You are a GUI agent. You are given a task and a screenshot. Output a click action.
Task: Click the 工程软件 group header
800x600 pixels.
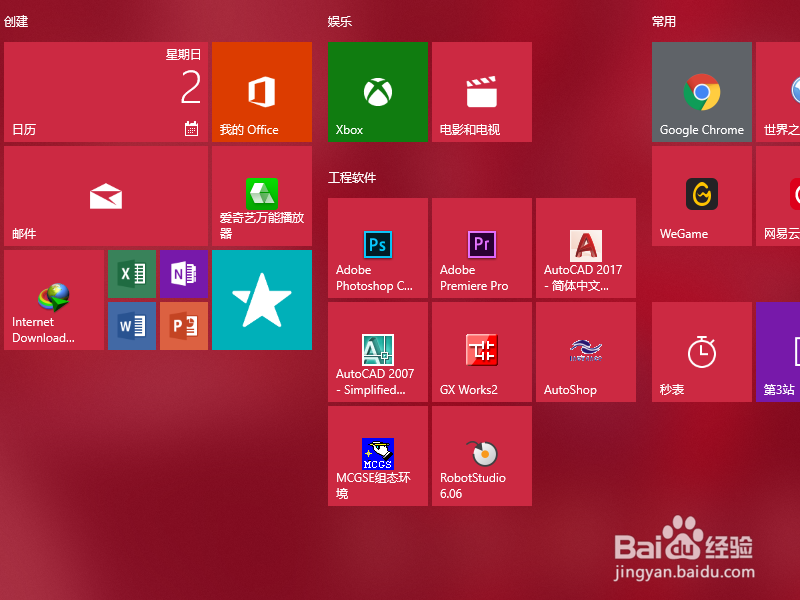pyautogui.click(x=352, y=178)
